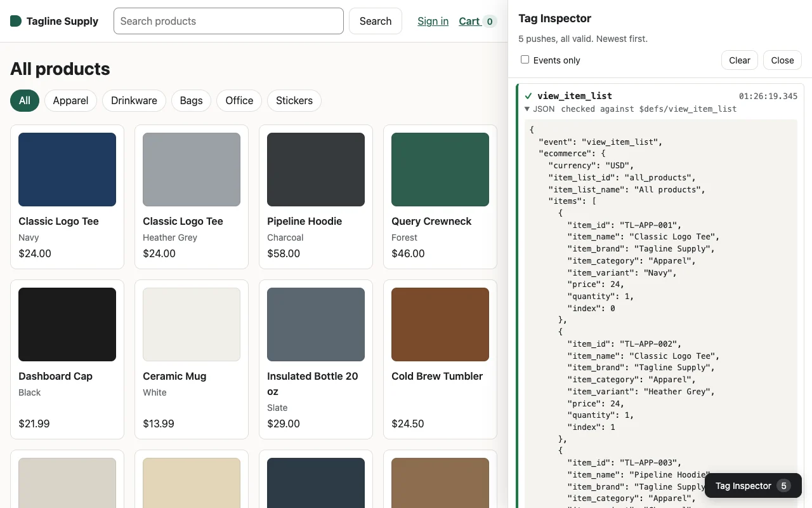Open the Cart link
The image size is (812, 508).
469,21
